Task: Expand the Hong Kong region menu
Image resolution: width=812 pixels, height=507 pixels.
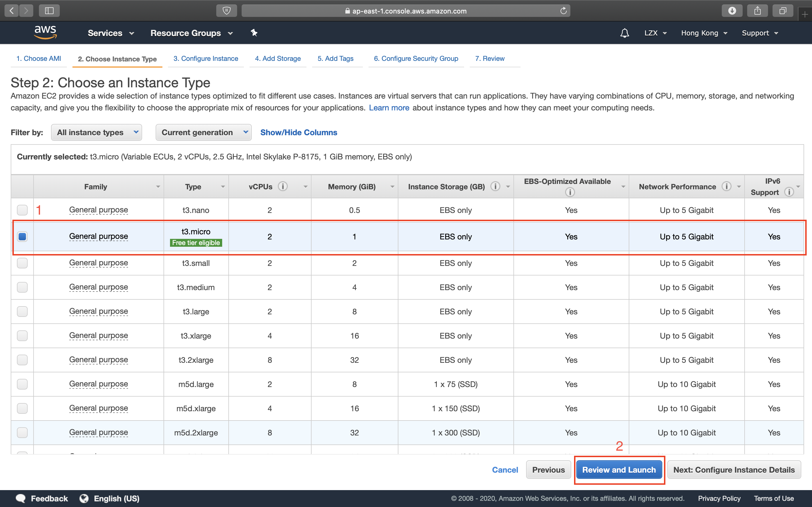Action: 704,33
